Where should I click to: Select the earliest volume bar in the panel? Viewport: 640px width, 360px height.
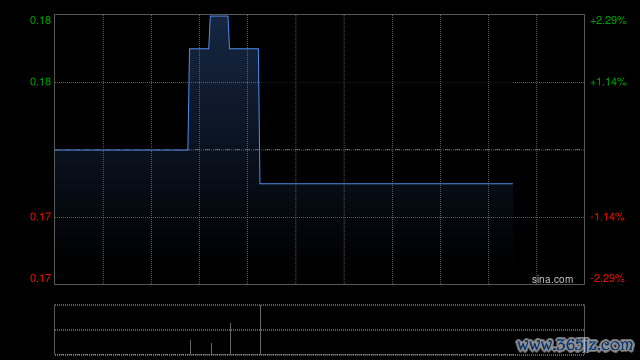coord(191,347)
